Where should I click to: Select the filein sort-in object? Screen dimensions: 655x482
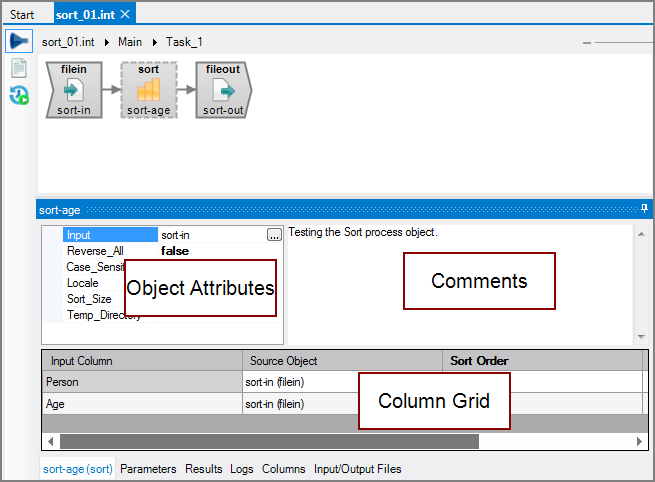click(74, 91)
